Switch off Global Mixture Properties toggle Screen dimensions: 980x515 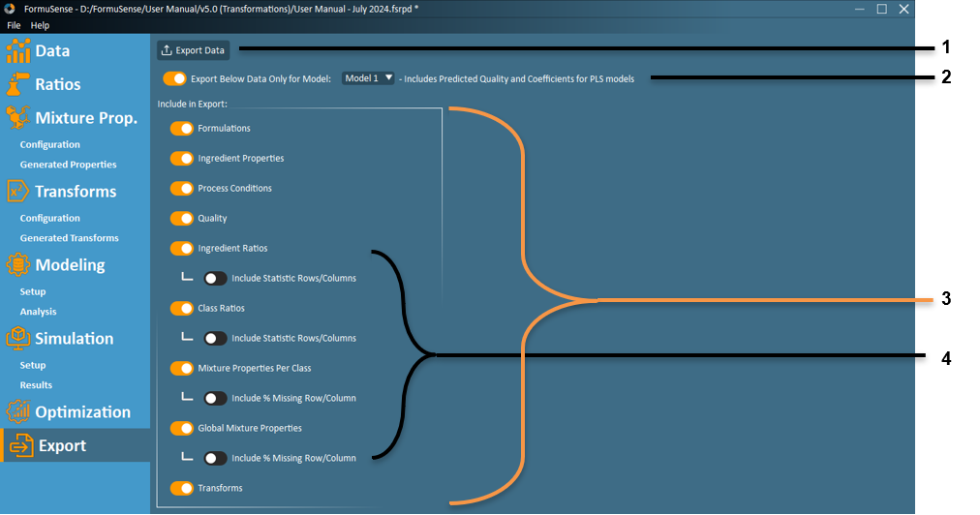[182, 428]
